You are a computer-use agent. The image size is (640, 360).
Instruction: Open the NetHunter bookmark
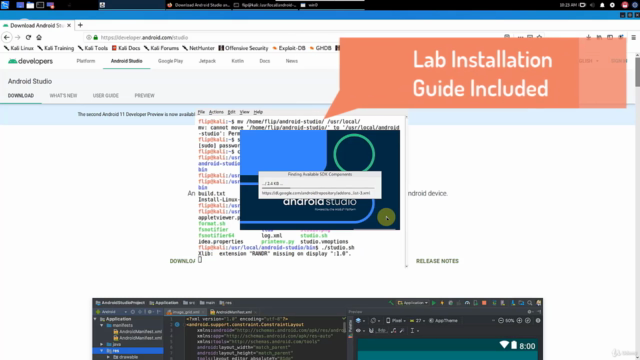[x=198, y=48]
